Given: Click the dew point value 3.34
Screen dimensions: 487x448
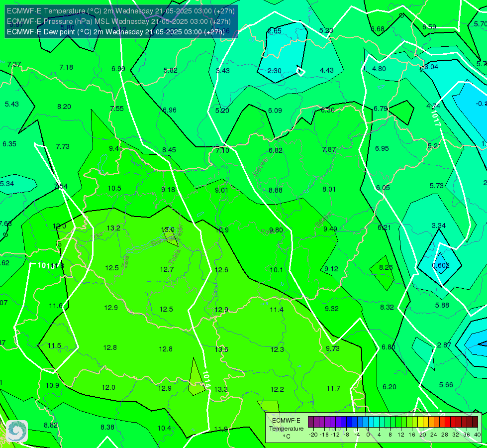Looking at the screenshot, I should click(439, 225).
